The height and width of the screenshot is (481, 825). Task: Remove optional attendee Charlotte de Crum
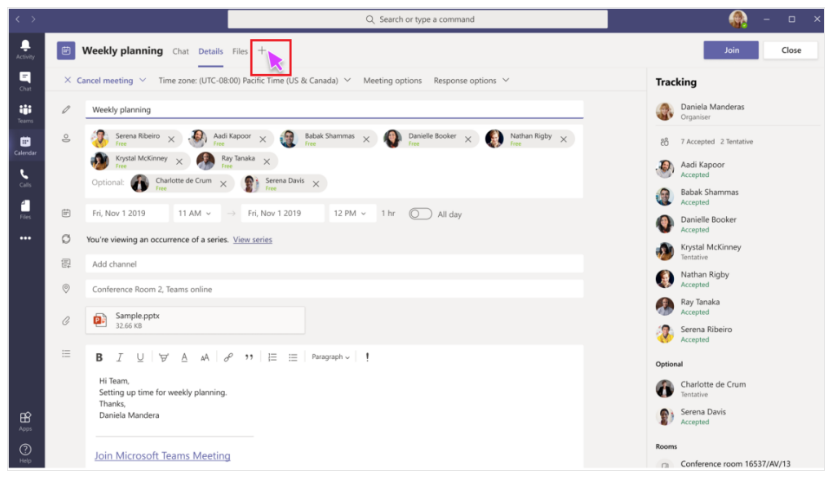(223, 184)
